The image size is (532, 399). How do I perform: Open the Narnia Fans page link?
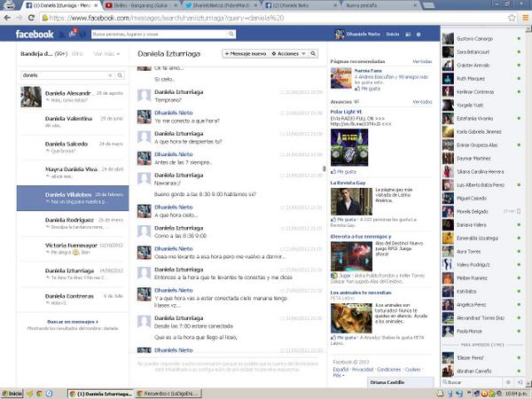coord(368,71)
